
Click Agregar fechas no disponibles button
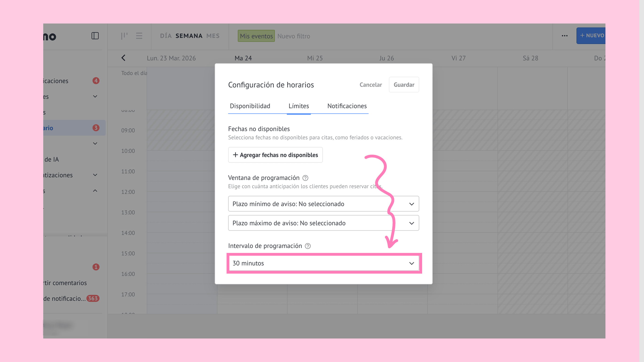click(x=275, y=155)
